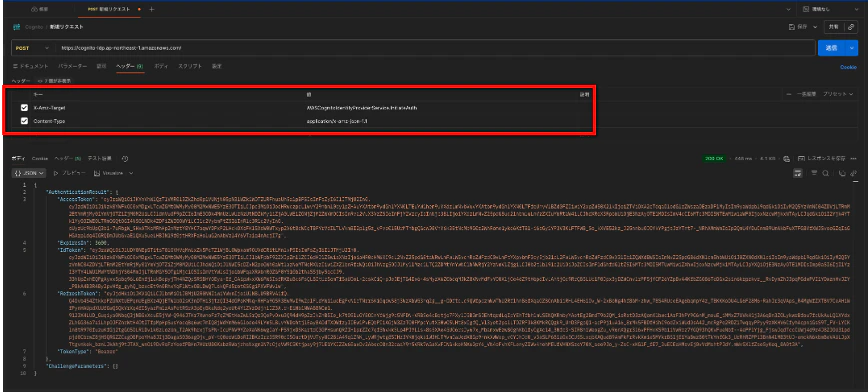Click the Cognito collection icon in breadcrumb
This screenshot has width=868, height=392.
pyautogui.click(x=17, y=27)
